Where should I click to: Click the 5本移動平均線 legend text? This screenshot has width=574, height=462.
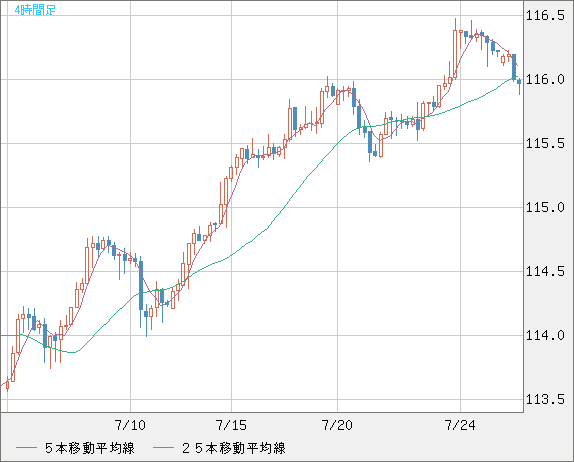tap(90, 448)
